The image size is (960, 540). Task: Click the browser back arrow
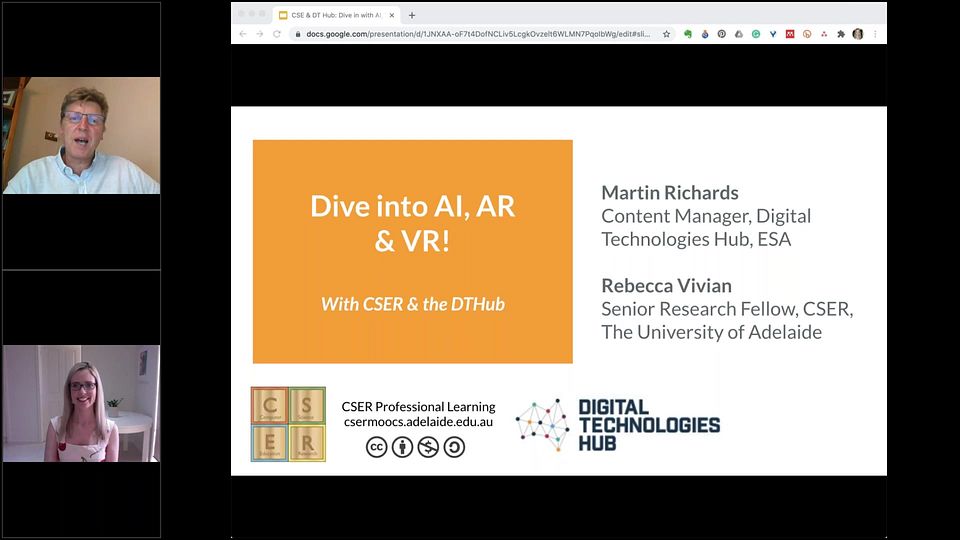(x=243, y=34)
